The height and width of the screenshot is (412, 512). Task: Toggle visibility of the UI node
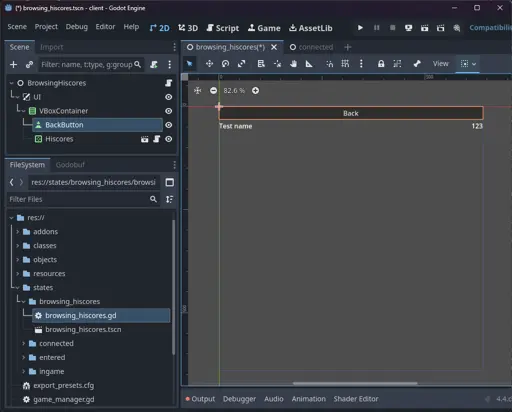point(169,97)
